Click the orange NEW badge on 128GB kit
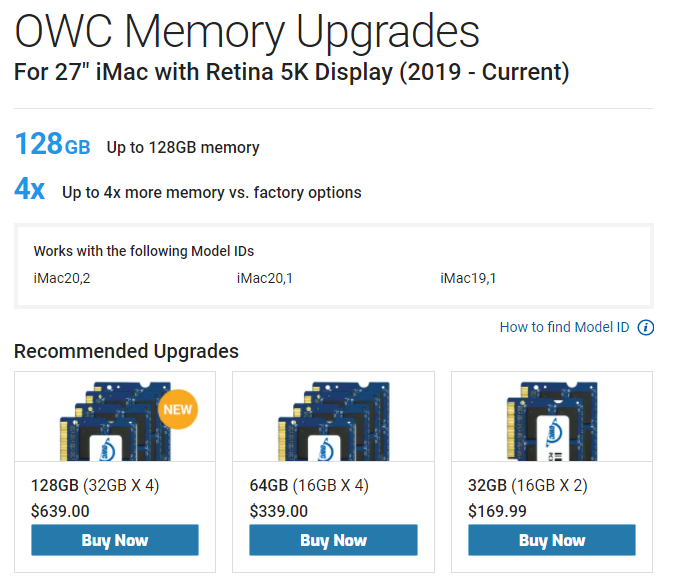 pyautogui.click(x=178, y=410)
